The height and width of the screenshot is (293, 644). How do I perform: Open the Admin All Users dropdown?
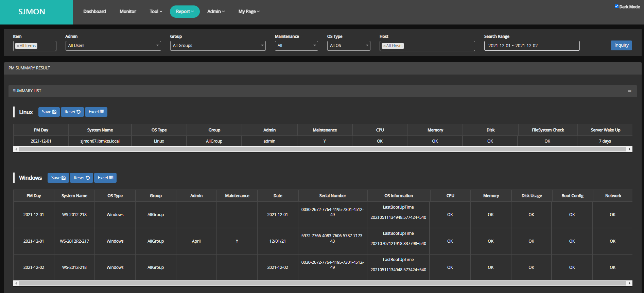pyautogui.click(x=113, y=46)
